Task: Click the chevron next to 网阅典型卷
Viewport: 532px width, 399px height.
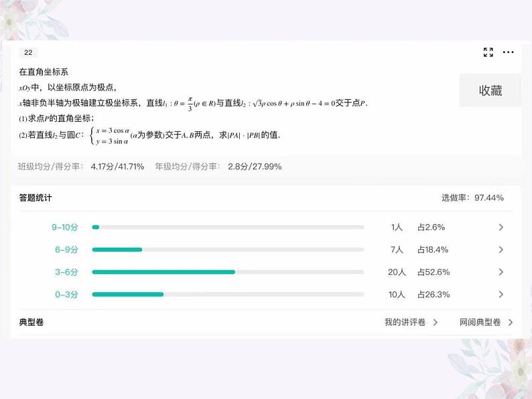Action: [511, 322]
